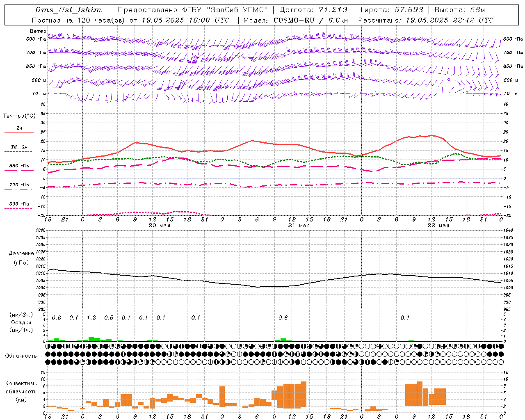This screenshot has width=525, height=420.
Task: Click the "Широта: 57.693" header field
Action: [x=390, y=10]
